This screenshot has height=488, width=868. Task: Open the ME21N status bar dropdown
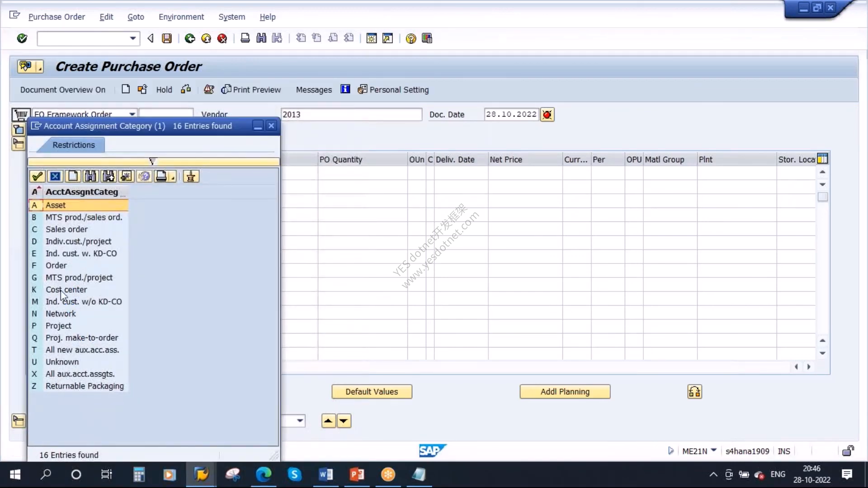click(x=714, y=450)
